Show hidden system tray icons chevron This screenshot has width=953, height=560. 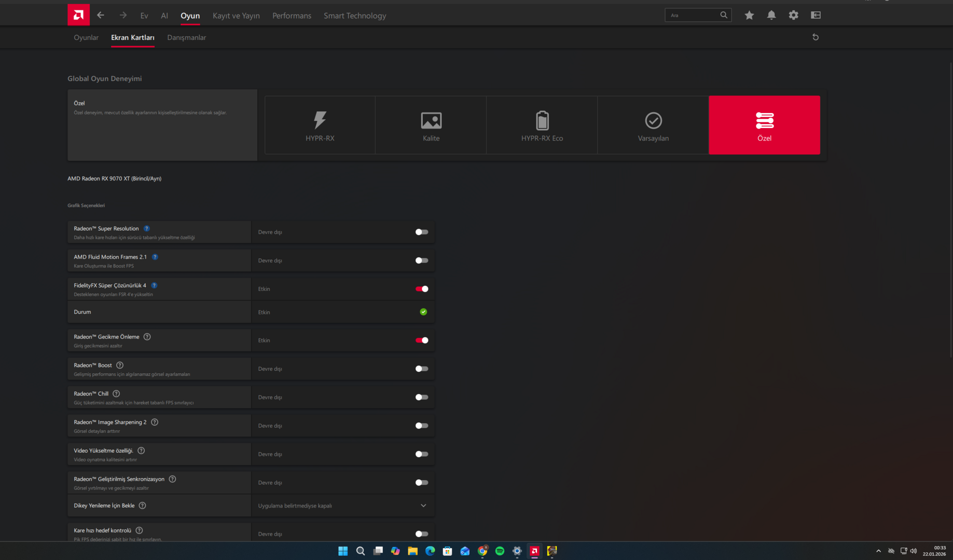(x=878, y=551)
